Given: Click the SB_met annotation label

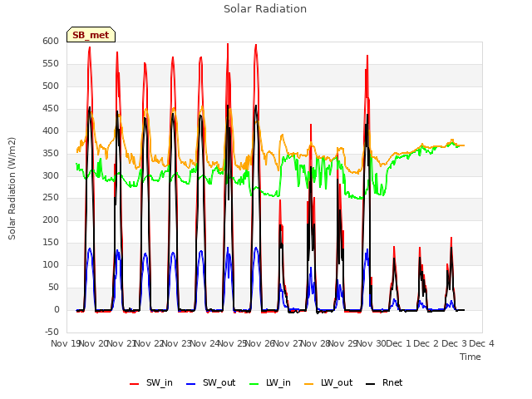Looking at the screenshot, I should pos(91,35).
